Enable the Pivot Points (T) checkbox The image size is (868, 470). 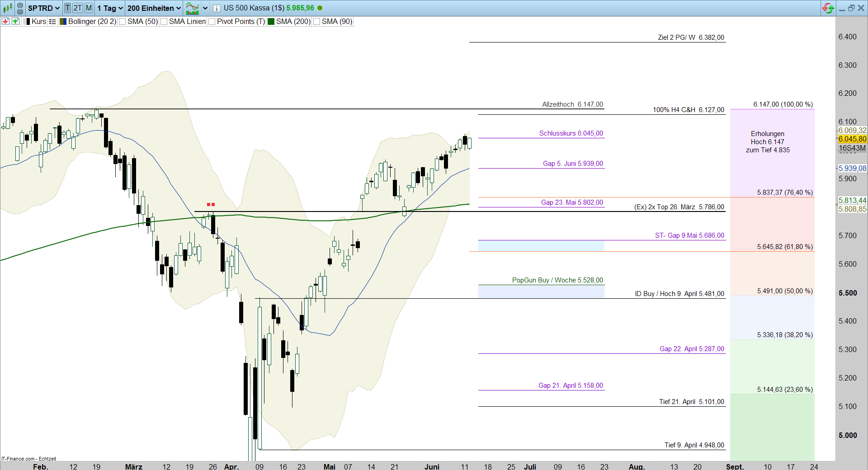pyautogui.click(x=212, y=21)
